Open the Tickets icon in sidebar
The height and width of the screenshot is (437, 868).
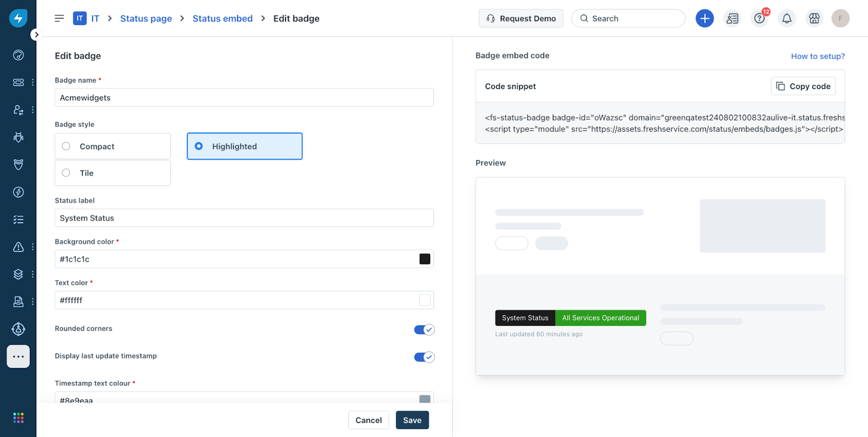point(18,83)
